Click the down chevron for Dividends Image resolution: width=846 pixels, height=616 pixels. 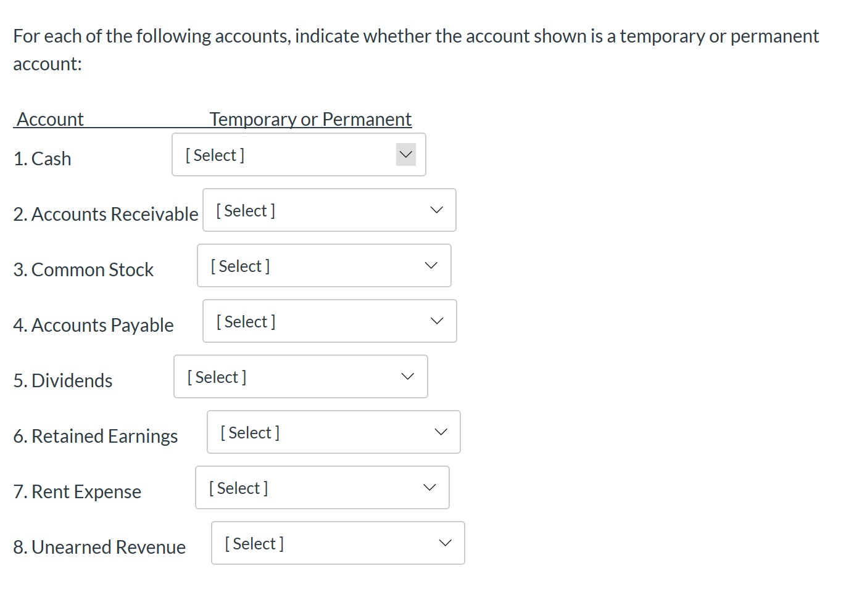point(407,377)
